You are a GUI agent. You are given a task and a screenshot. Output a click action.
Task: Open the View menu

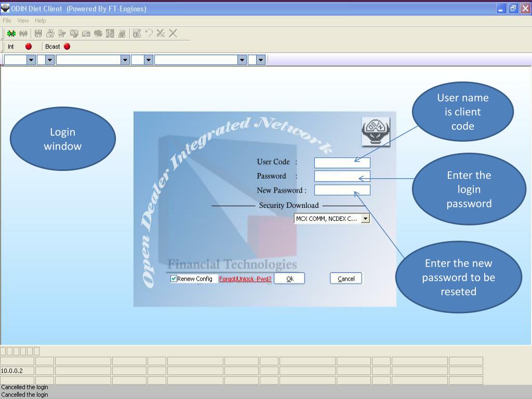click(23, 21)
